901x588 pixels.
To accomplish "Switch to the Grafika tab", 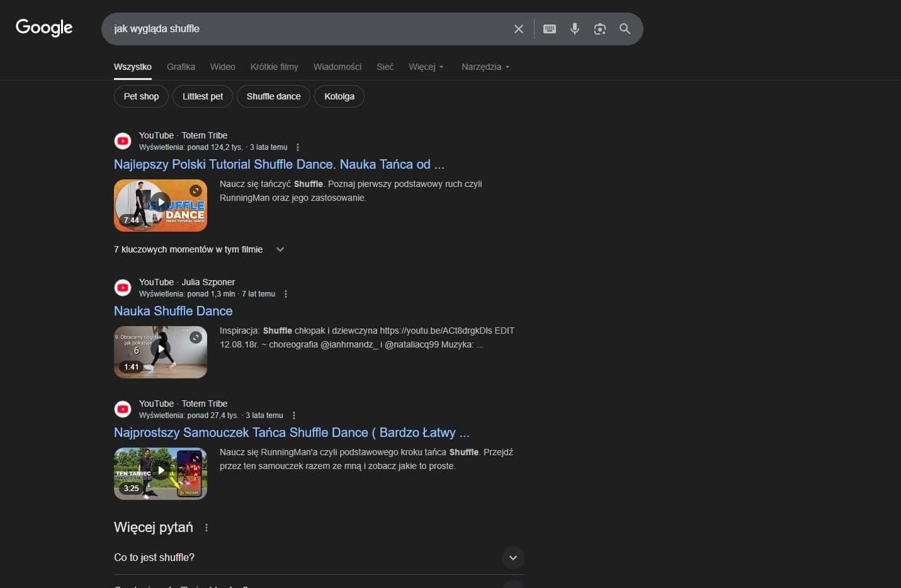I will tap(181, 67).
